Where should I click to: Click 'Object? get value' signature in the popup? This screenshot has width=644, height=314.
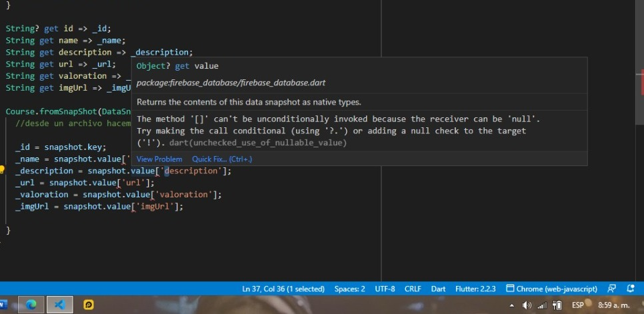tap(177, 66)
